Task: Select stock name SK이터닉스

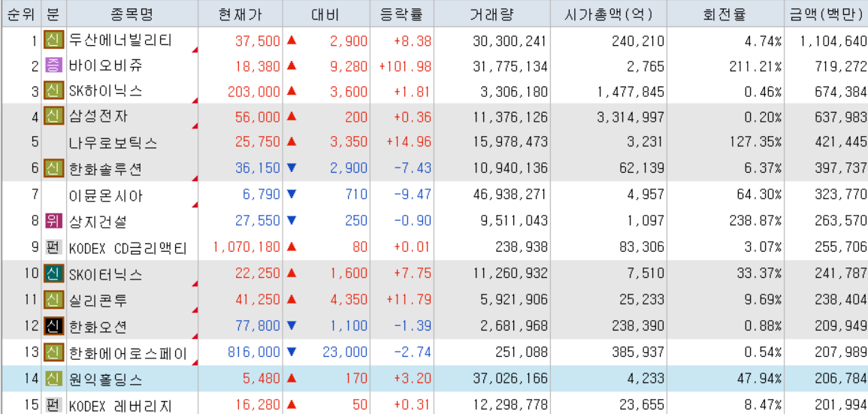Action: 106,273
